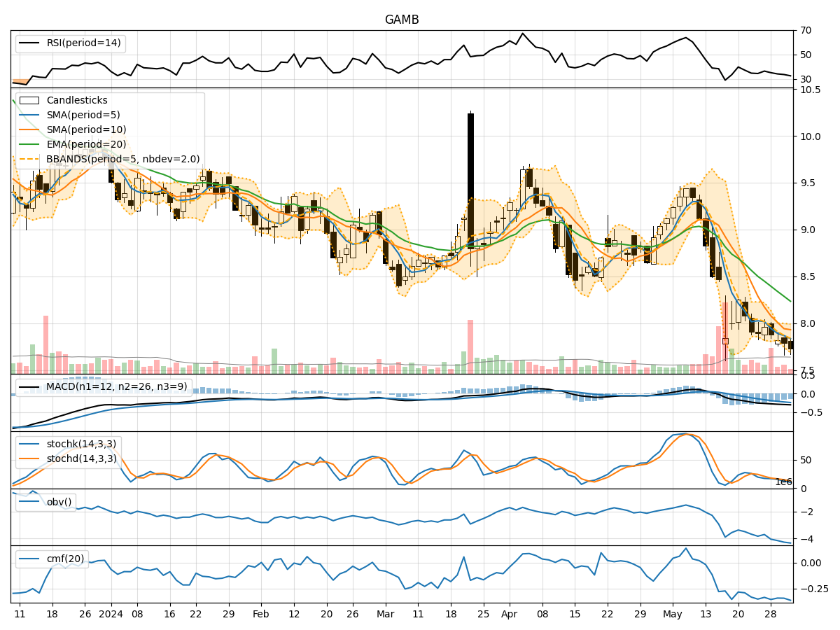Viewport: 840px width, 630px height.
Task: Select the Candlesticks legend symbol
Action: (29, 100)
